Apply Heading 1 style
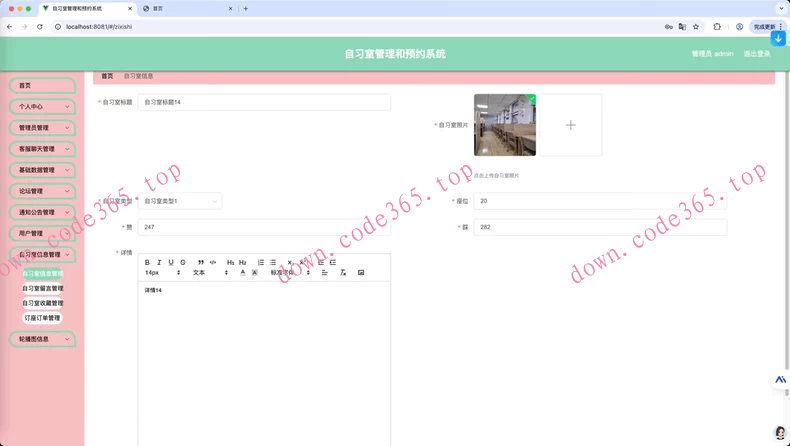790x446 pixels. click(230, 262)
